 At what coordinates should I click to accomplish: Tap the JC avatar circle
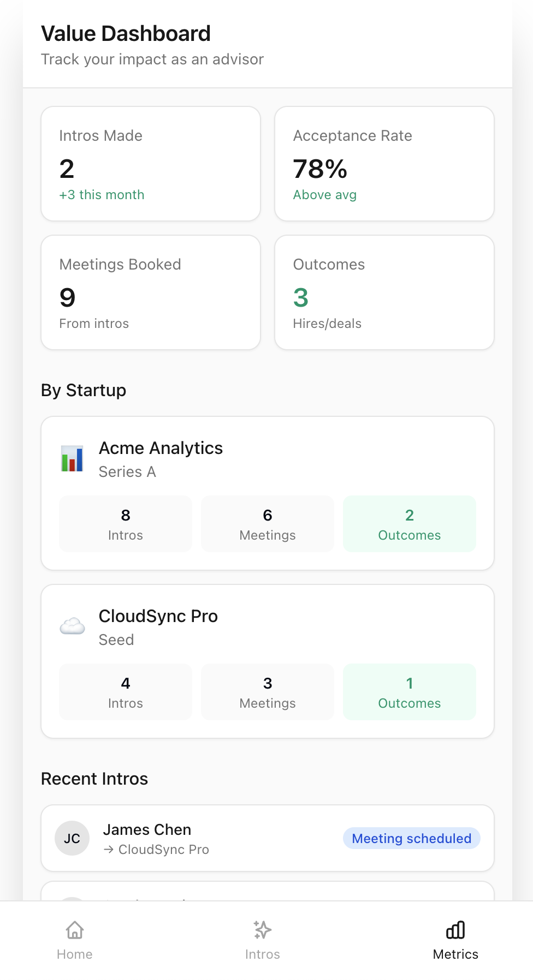[72, 838]
